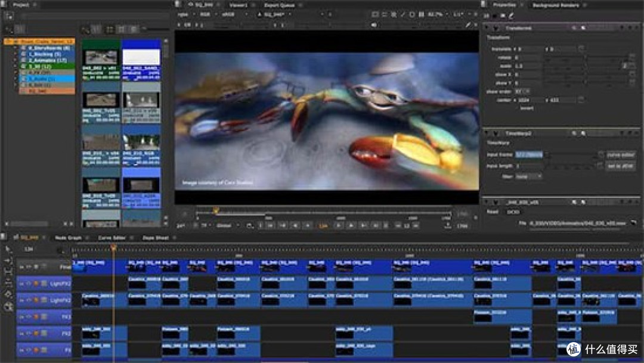This screenshot has width=644, height=363.
Task: Click the search icon above clip thumbnails
Action: [85, 30]
